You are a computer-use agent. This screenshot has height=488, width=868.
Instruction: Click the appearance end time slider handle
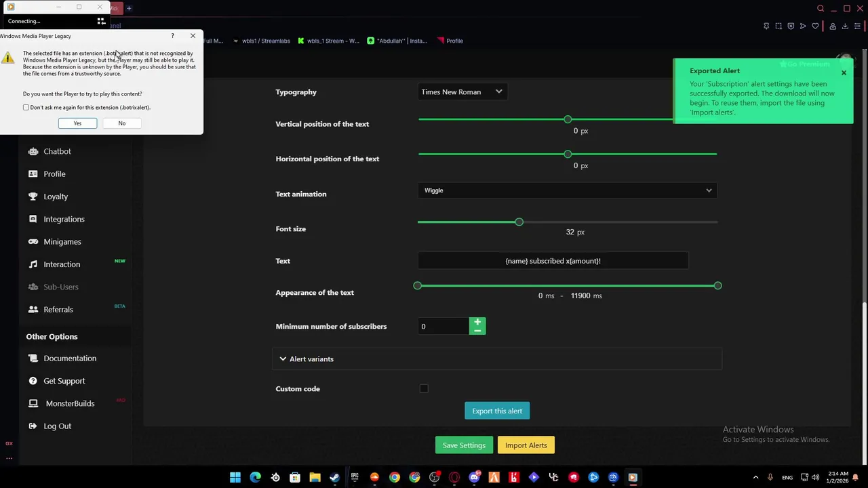717,285
